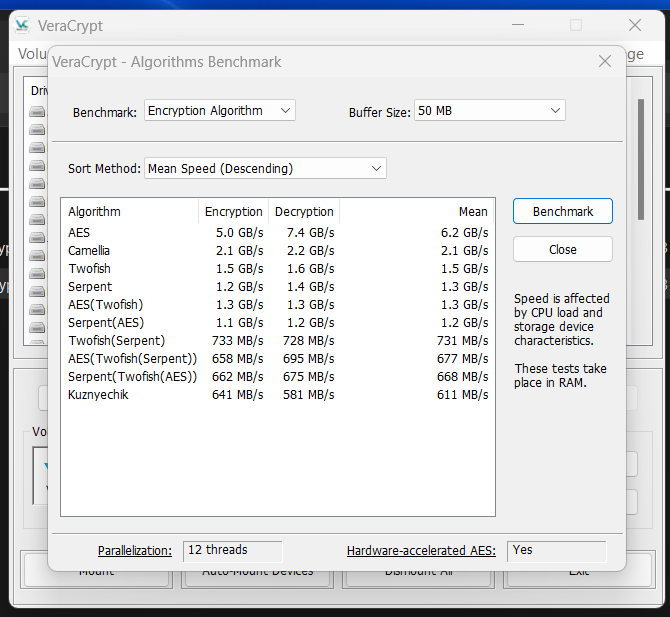
Task: Minimize the VeraCrypt main window
Action: [518, 25]
